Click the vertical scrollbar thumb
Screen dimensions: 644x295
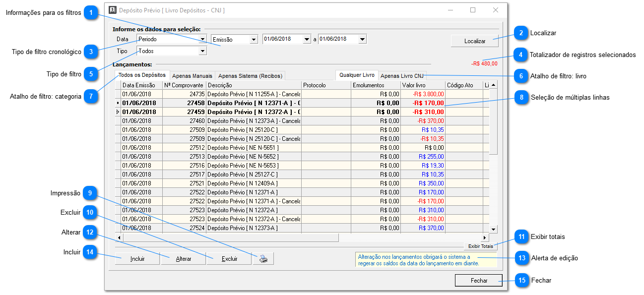pos(494,122)
